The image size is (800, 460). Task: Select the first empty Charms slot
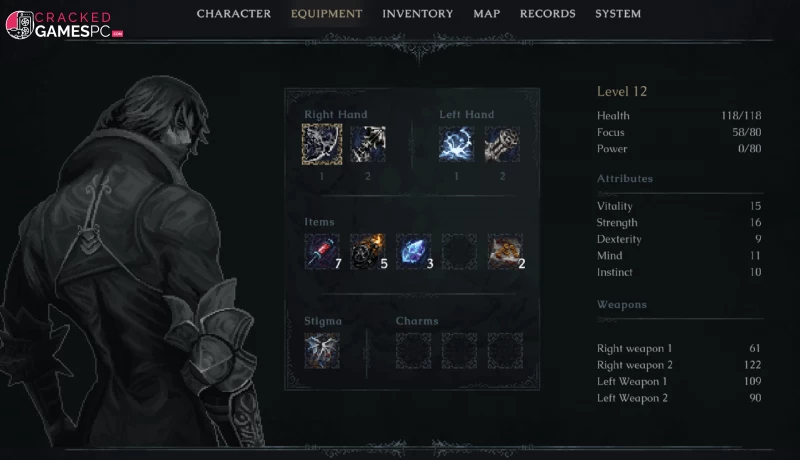pyautogui.click(x=414, y=351)
